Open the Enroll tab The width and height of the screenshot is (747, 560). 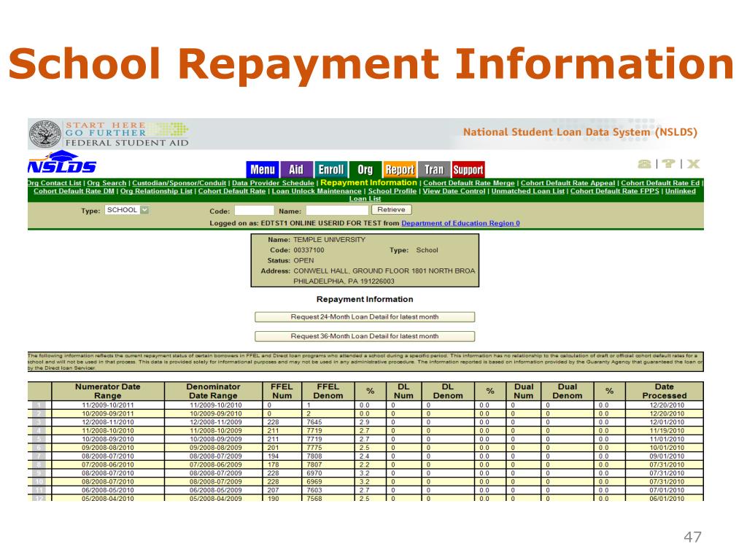pos(330,169)
